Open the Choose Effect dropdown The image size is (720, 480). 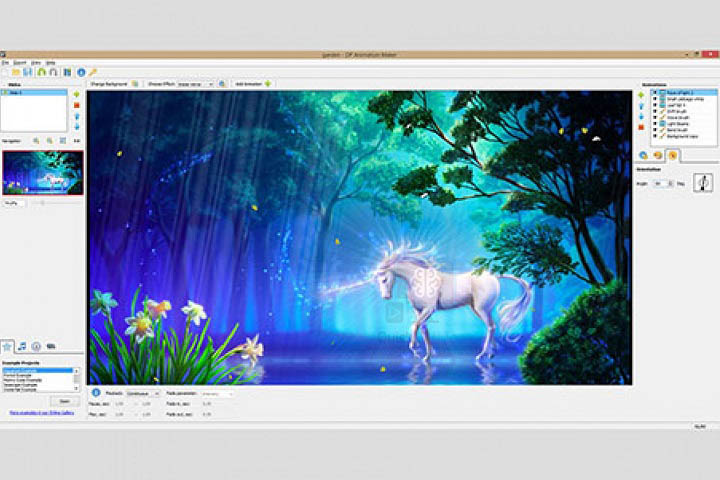click(196, 84)
